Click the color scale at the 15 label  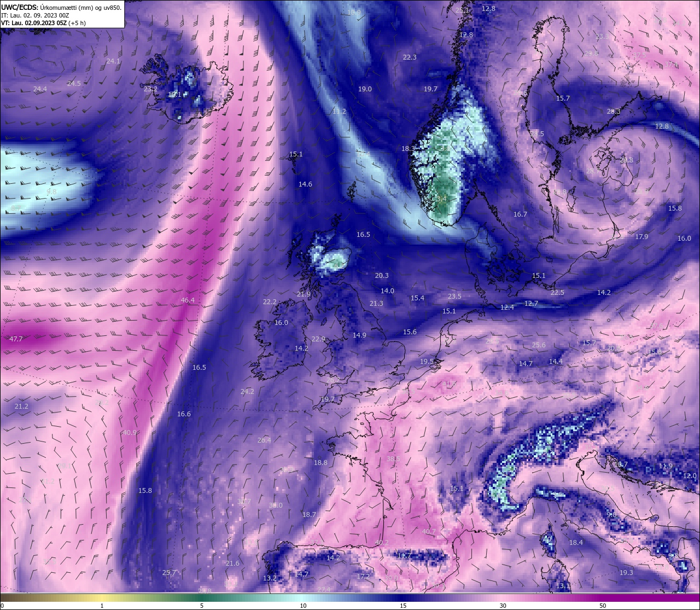click(x=403, y=606)
